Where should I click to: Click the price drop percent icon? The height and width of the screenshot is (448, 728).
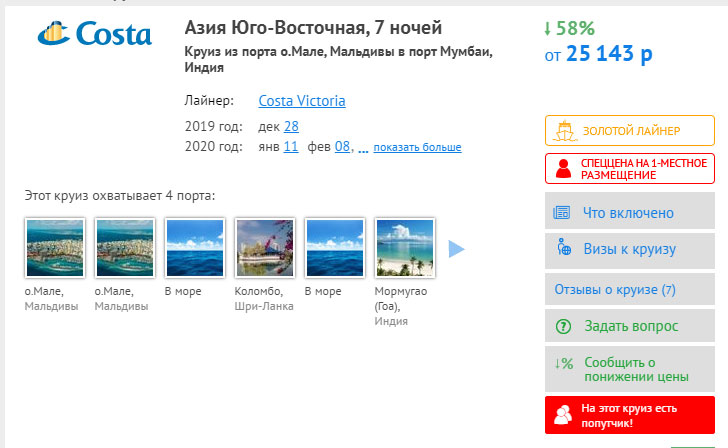(x=563, y=364)
